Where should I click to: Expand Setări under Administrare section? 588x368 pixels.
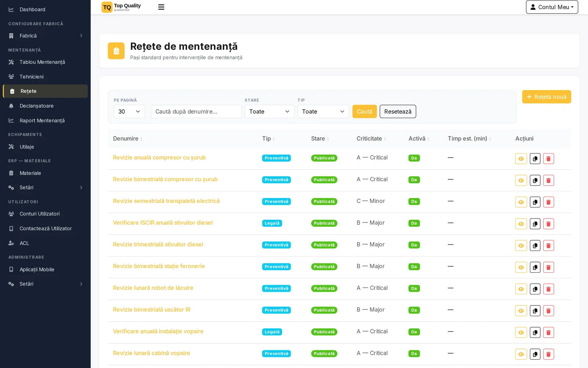45,284
